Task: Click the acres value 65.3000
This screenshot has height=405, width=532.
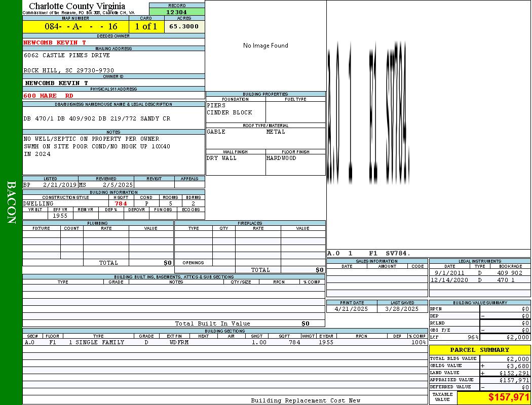Action: (x=184, y=27)
